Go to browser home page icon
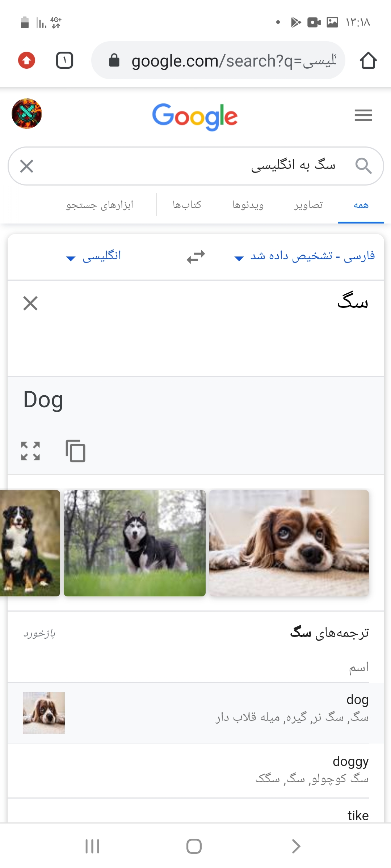Viewport: 391px width, 868px height. [368, 60]
